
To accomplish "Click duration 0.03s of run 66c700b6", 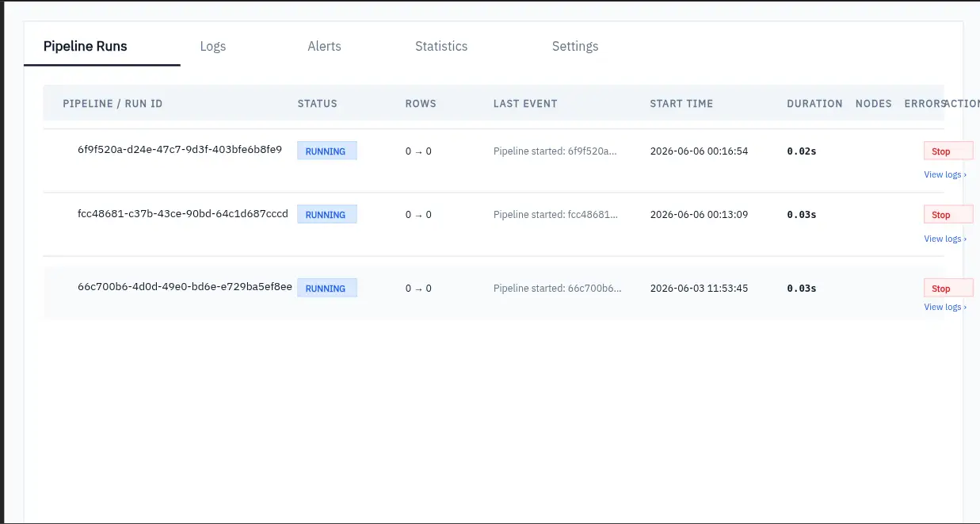I will pyautogui.click(x=802, y=288).
